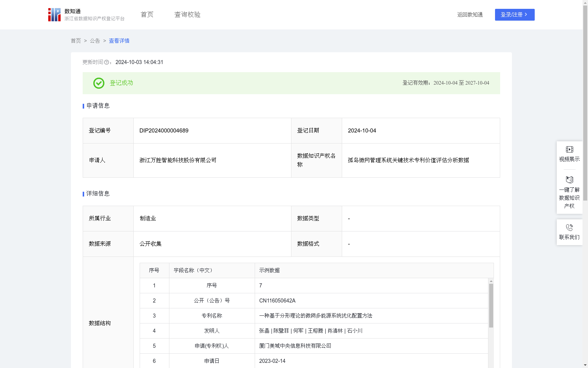This screenshot has width=588, height=368.
Task: Click sample value CN116050642A
Action: (x=277, y=301)
